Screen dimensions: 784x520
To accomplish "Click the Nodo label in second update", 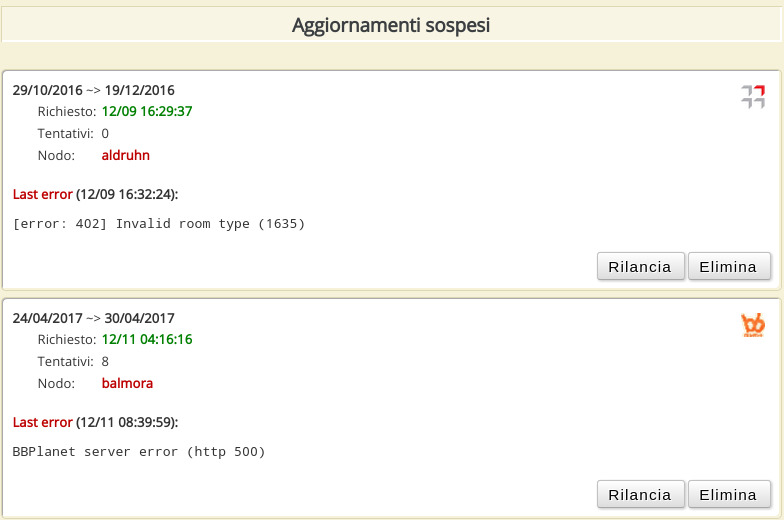I will tap(56, 384).
